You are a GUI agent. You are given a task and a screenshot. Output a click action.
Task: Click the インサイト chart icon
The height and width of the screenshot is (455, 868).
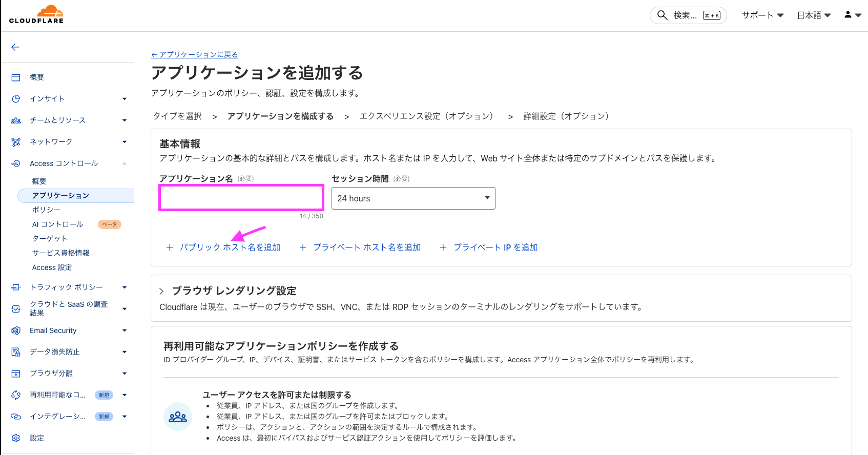[x=16, y=99]
